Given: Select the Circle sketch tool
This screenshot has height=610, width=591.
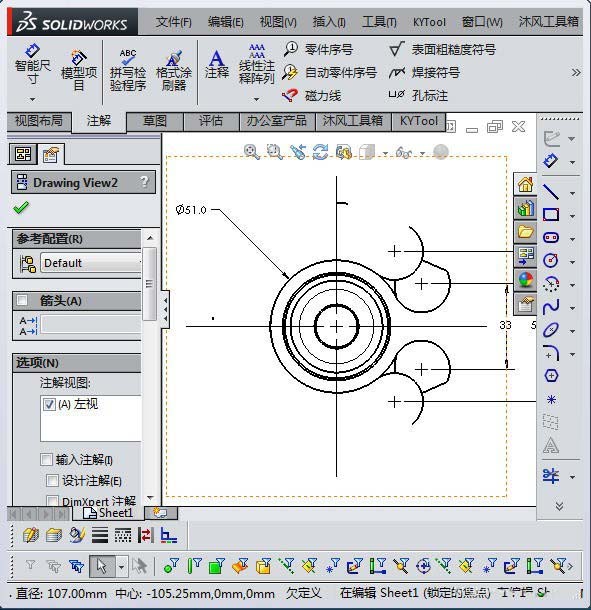Looking at the screenshot, I should (551, 260).
